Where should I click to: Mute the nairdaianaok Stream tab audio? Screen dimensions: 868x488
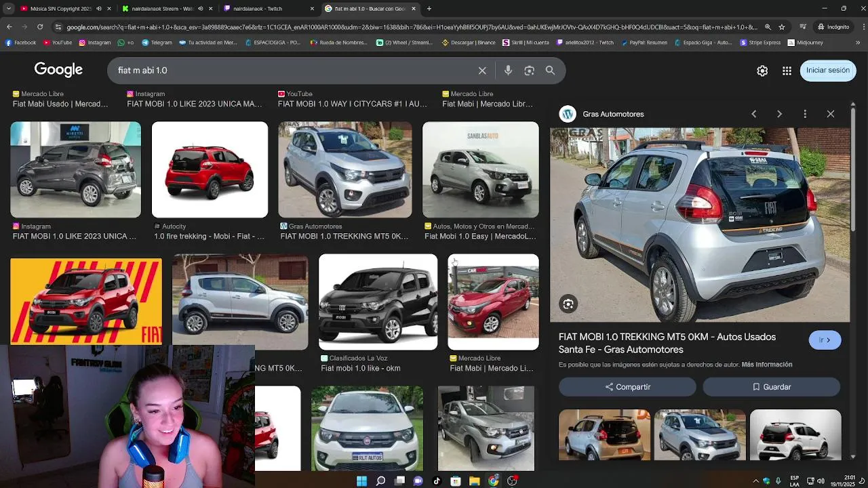click(199, 9)
